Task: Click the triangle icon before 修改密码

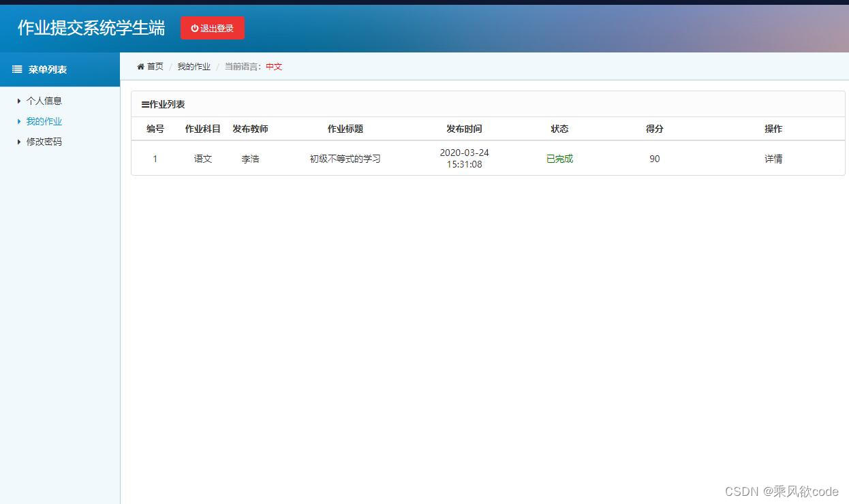Action: pos(19,141)
